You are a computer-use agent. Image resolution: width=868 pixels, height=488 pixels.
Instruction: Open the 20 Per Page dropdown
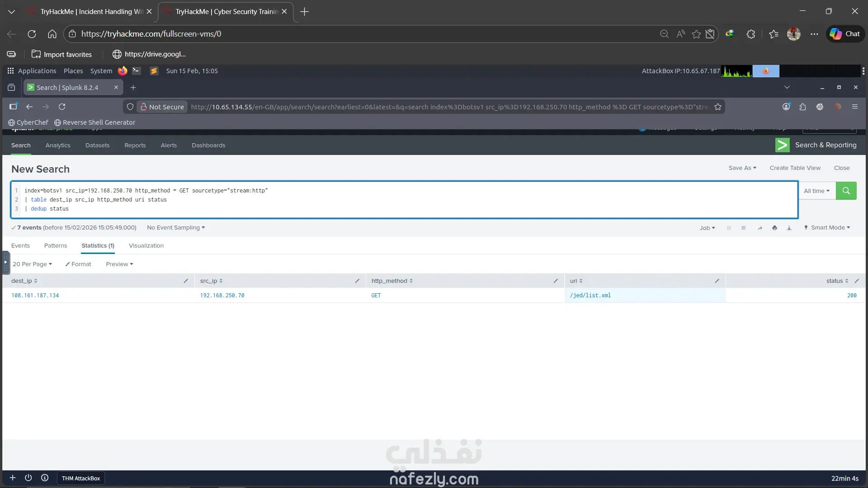[x=32, y=264]
